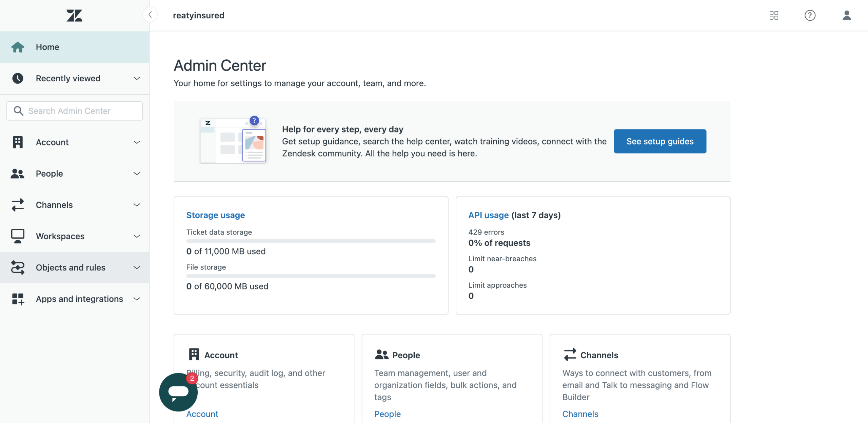Open the Storage usage link

215,215
